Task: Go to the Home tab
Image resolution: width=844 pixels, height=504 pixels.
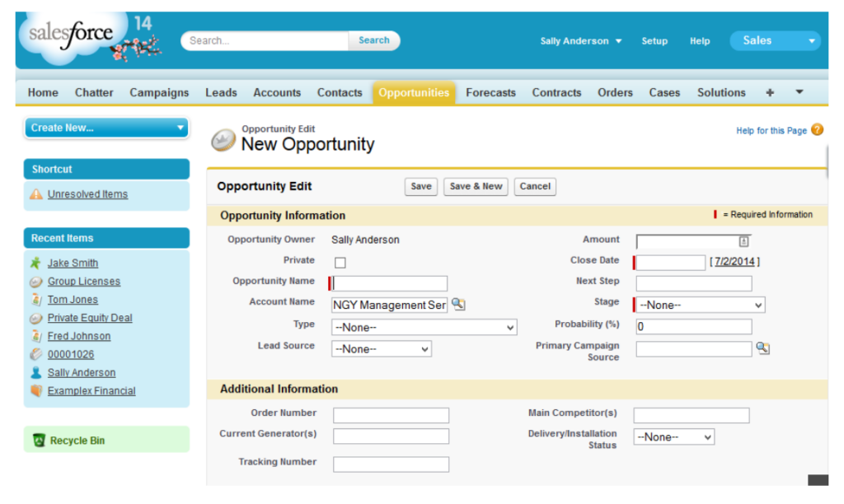Action: point(43,92)
